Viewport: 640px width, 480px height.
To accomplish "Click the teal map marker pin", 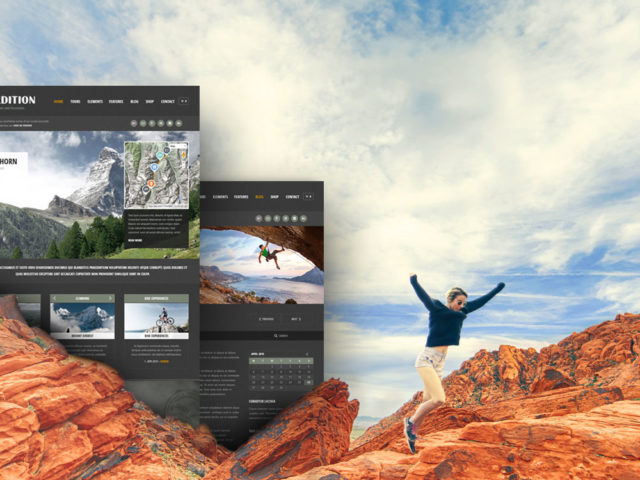I will [x=160, y=155].
